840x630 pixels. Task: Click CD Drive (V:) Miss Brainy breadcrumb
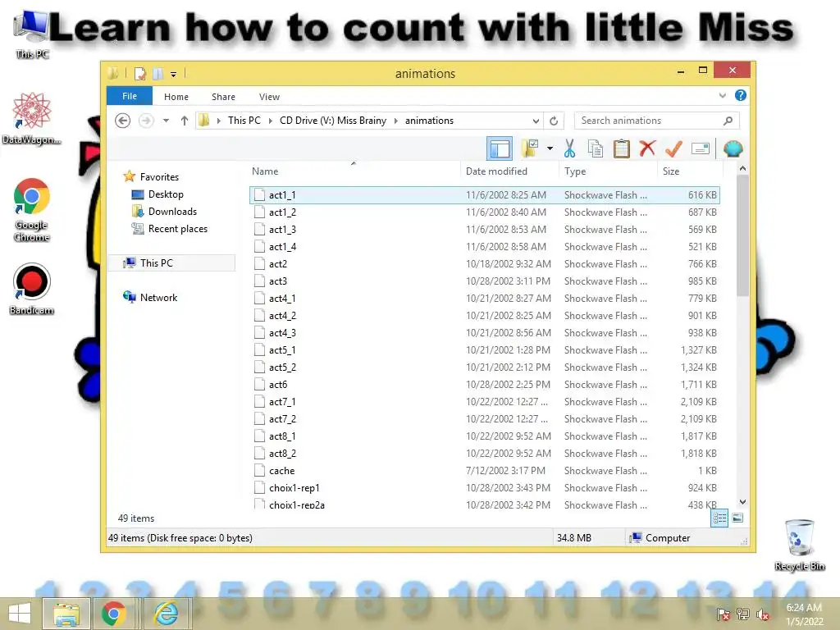[x=333, y=121]
